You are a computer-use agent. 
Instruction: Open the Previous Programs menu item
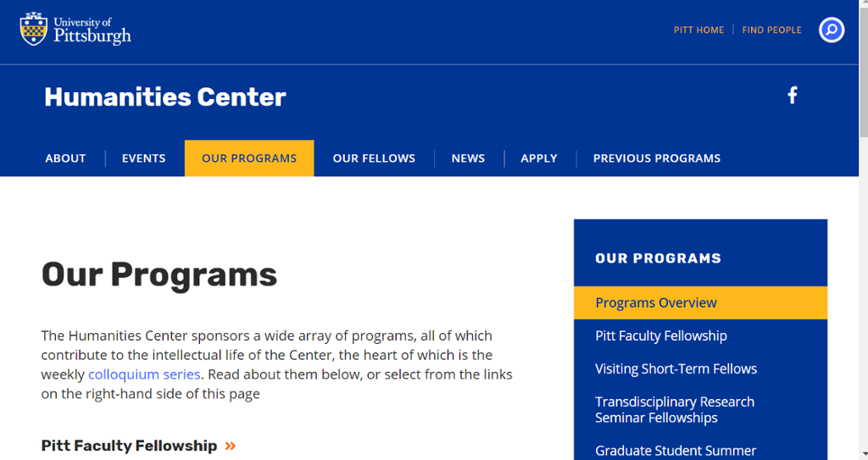pyautogui.click(x=657, y=158)
